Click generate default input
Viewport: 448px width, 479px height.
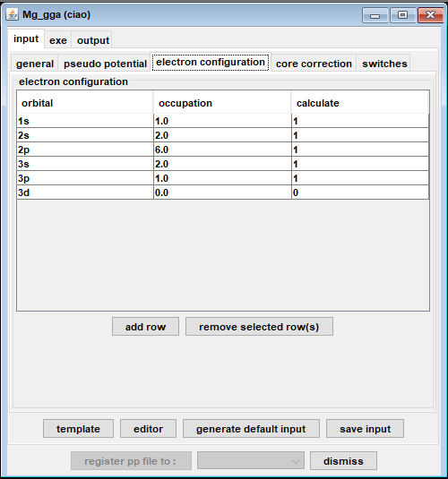(x=251, y=429)
